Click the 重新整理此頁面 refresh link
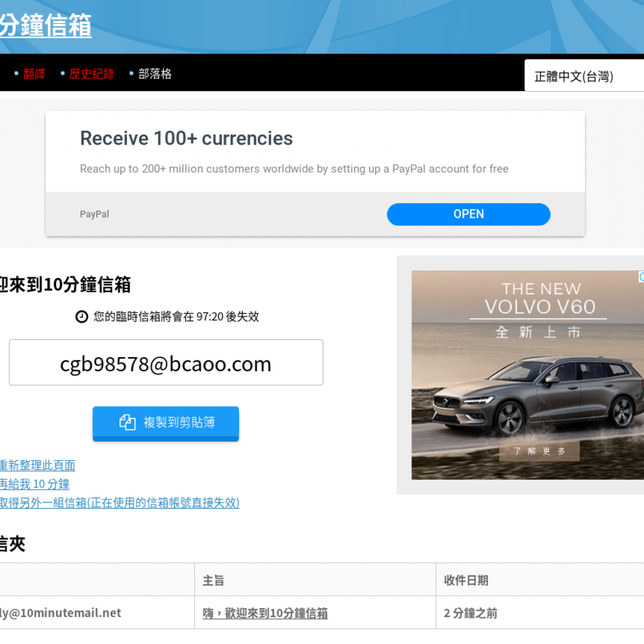The height and width of the screenshot is (644, 644). click(x=38, y=465)
